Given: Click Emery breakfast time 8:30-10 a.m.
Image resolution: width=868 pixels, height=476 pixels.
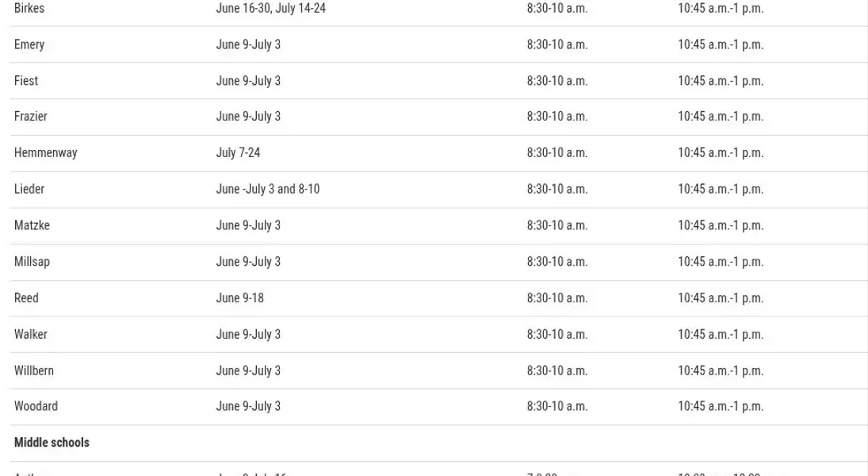Looking at the screenshot, I should point(557,44).
